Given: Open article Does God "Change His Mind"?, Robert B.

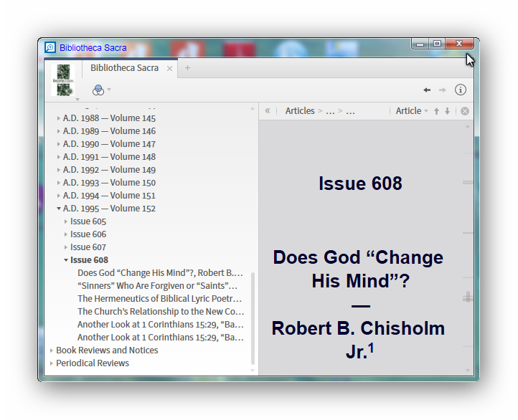Looking at the screenshot, I should [x=160, y=273].
